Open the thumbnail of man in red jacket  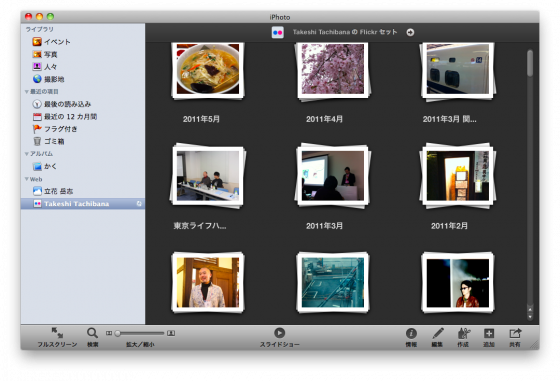458,282
